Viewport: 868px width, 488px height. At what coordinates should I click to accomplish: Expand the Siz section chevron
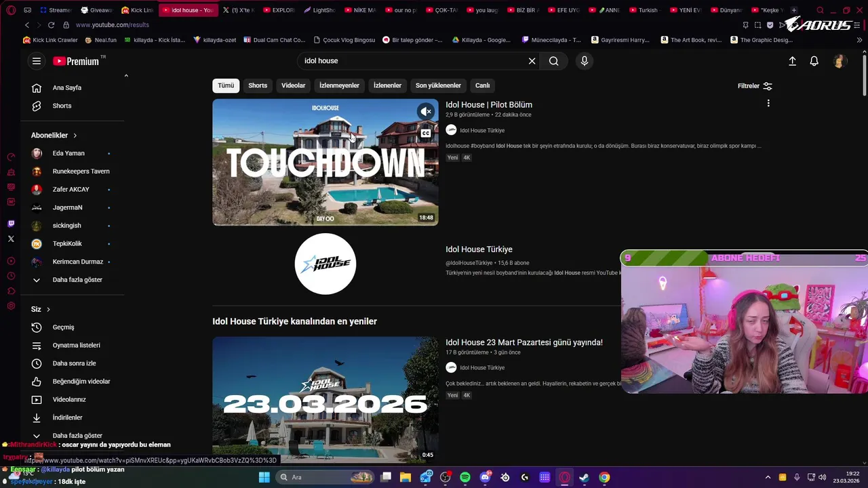[x=48, y=309]
